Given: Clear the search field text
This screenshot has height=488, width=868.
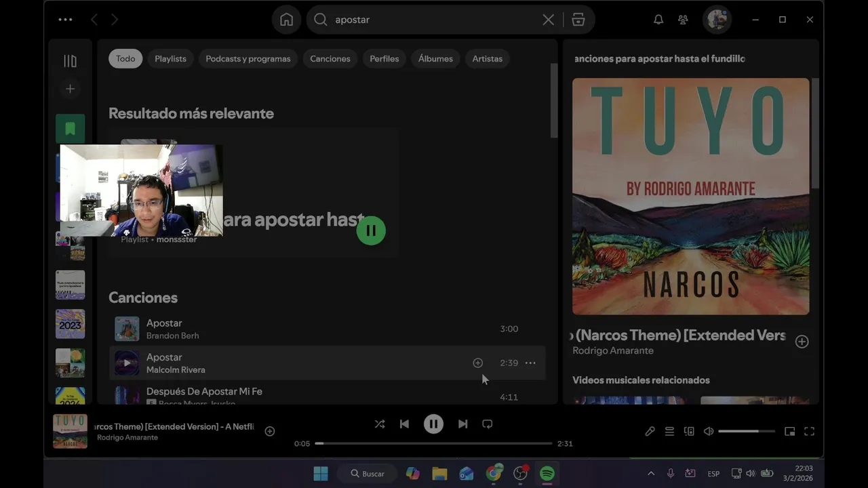Looking at the screenshot, I should (548, 20).
